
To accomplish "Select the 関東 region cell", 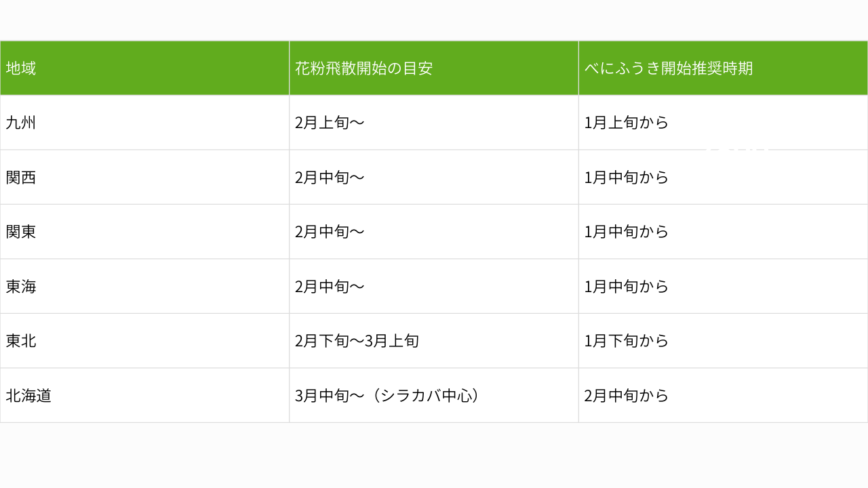I will [21, 232].
